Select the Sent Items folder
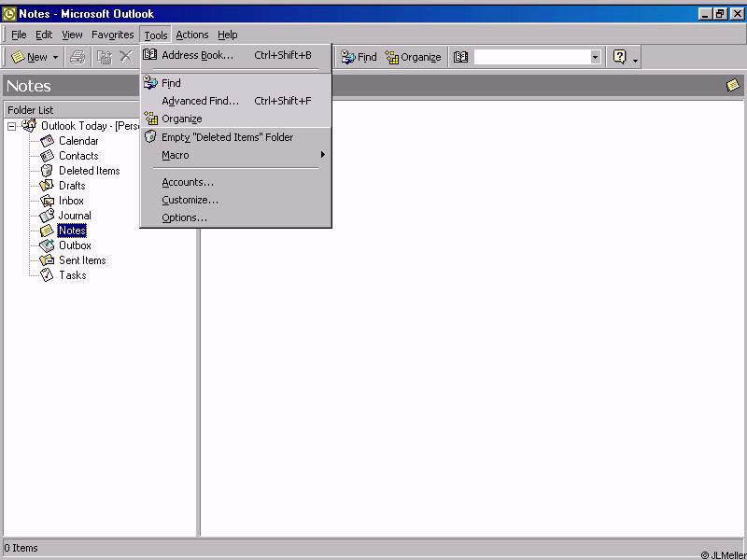The width and height of the screenshot is (747, 560). pyautogui.click(x=82, y=260)
